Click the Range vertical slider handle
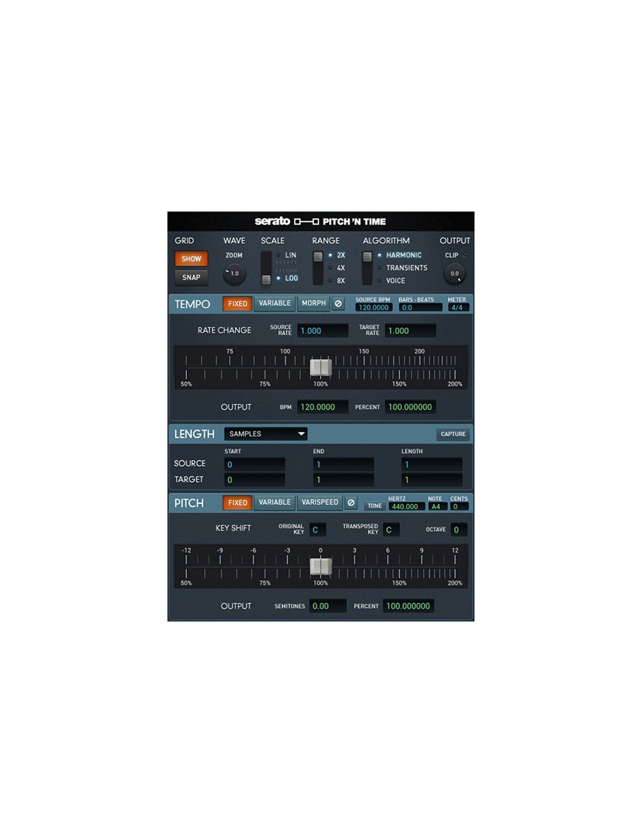The image size is (644, 833). point(318,257)
